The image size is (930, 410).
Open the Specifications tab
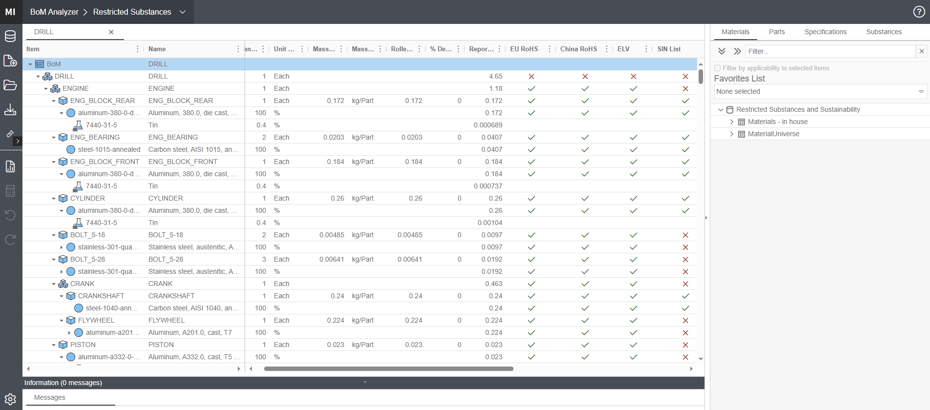tap(825, 32)
